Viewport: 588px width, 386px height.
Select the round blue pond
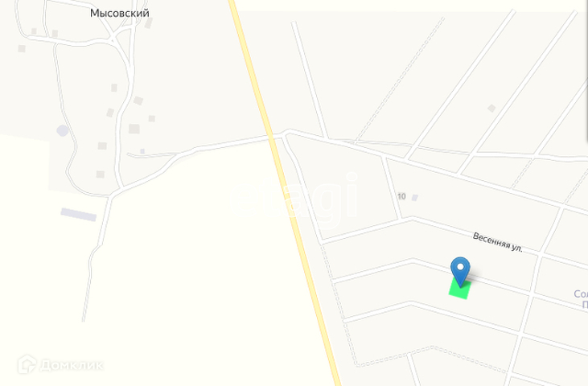(63, 131)
